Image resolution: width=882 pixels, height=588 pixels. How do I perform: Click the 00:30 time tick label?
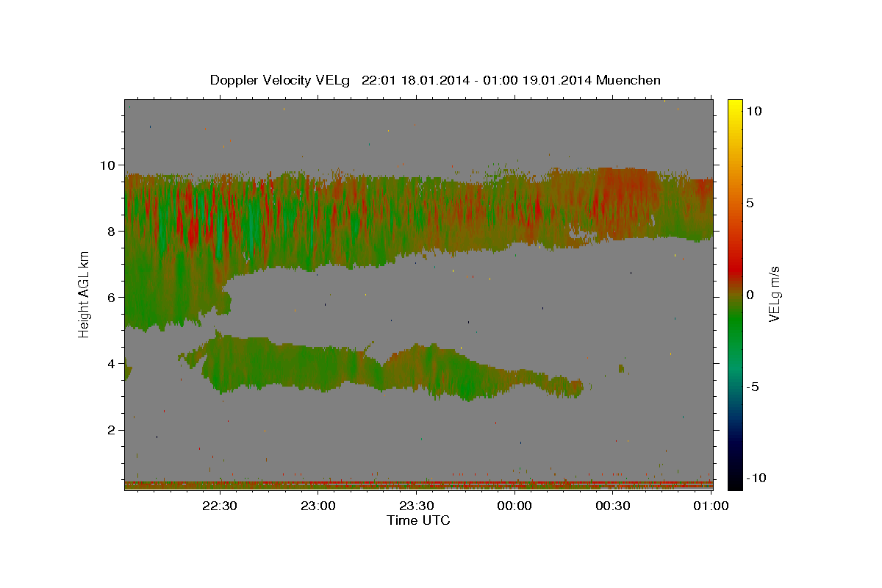coord(613,506)
